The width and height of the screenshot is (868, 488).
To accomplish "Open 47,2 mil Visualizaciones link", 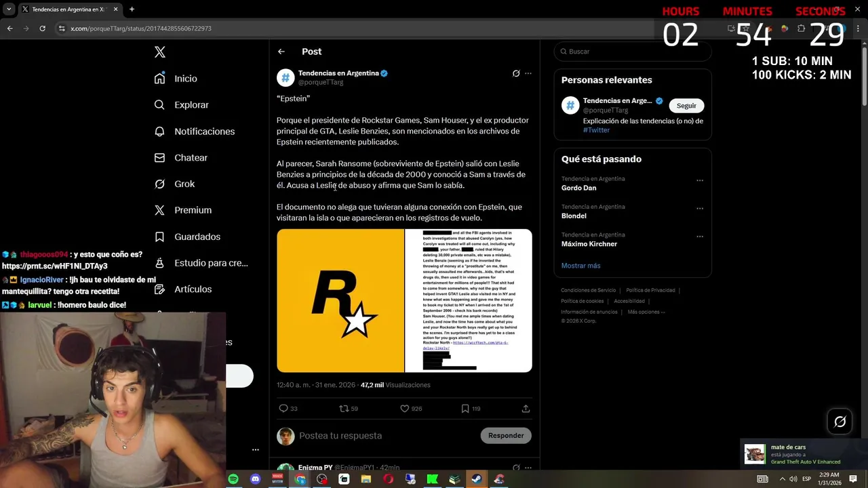I will [395, 385].
